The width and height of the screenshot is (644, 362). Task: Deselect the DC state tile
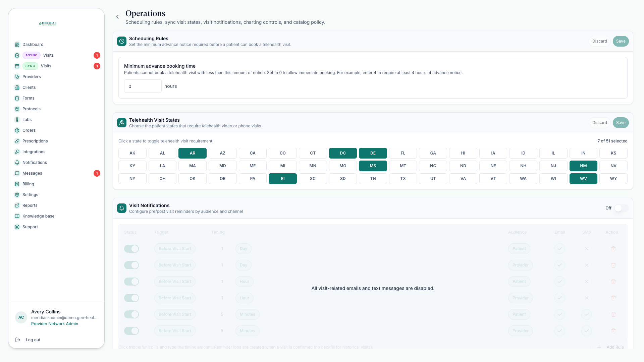coord(343,153)
